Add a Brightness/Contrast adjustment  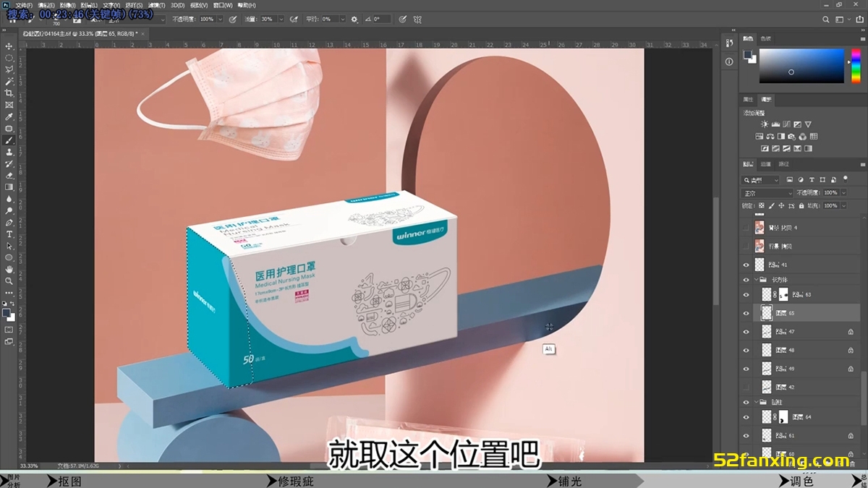click(764, 124)
